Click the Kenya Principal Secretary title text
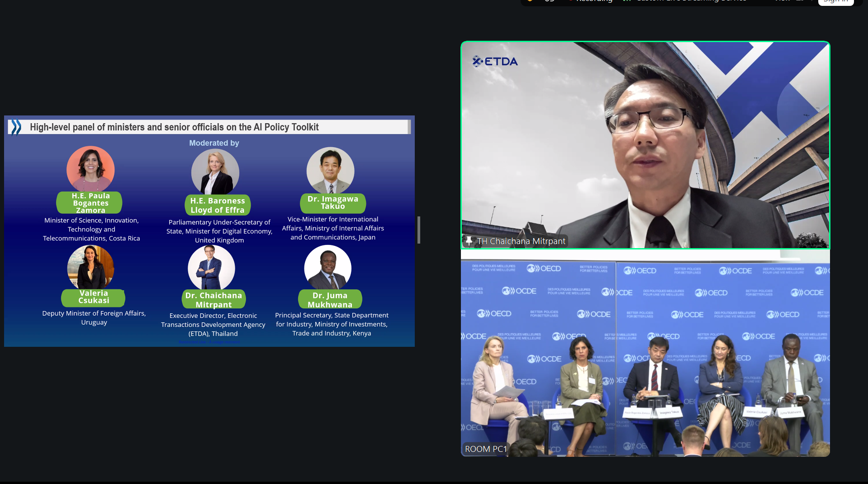This screenshot has width=868, height=484. pyautogui.click(x=332, y=324)
